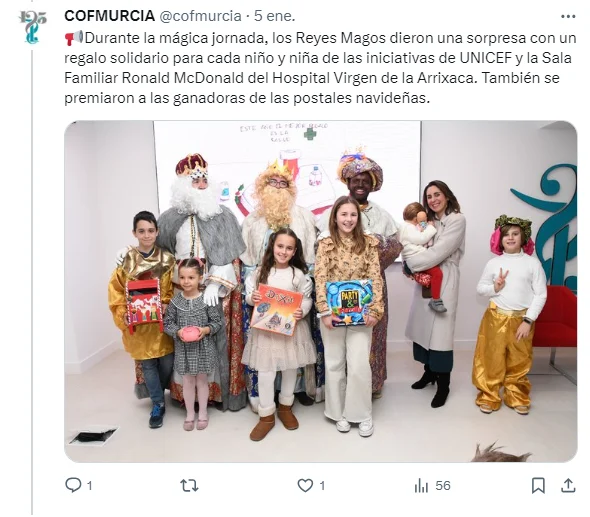Click the 56 views count
The image size is (590, 517).
point(443,486)
